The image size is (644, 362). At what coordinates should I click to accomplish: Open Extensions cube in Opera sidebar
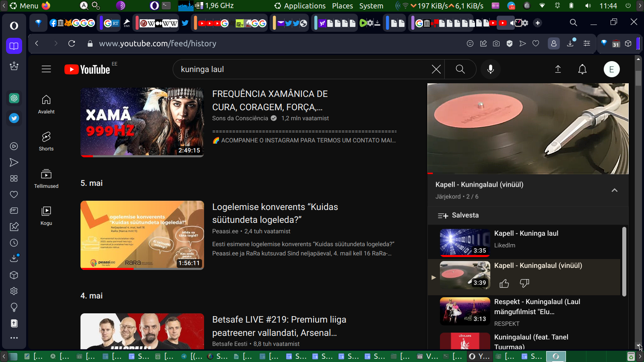pos(14,275)
